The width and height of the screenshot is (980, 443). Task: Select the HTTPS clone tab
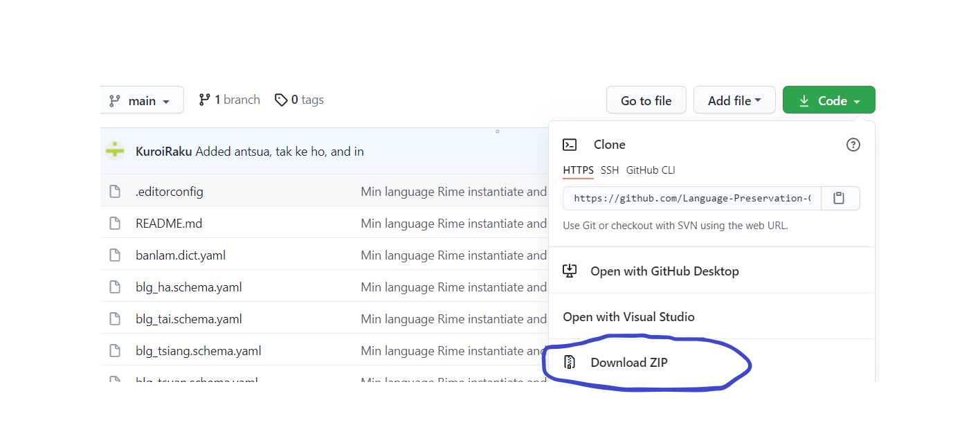(579, 170)
